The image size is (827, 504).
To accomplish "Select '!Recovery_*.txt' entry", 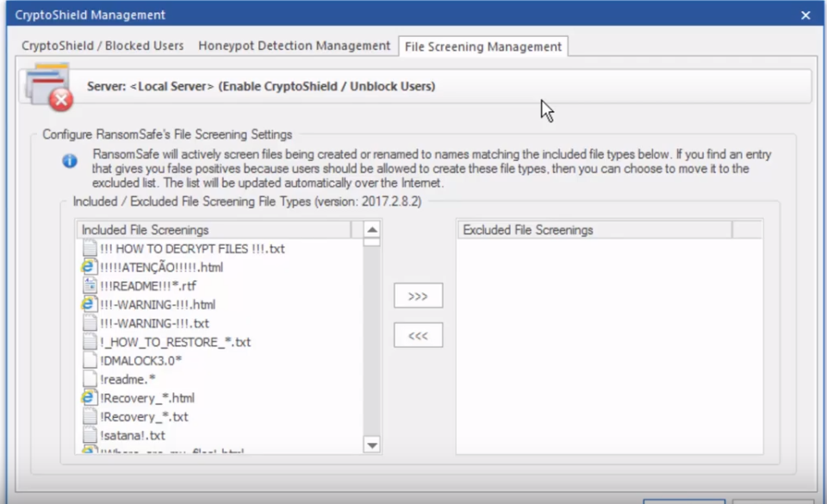I will coord(135,417).
